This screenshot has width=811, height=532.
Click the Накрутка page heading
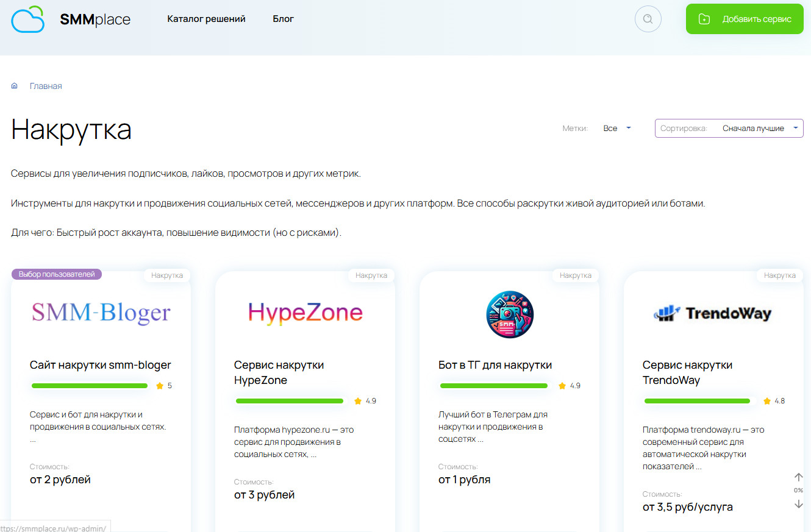click(71, 130)
